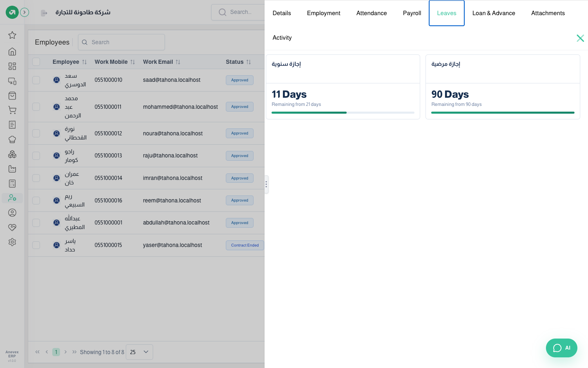Open the Employment tab
This screenshot has height=368, width=588.
[323, 13]
